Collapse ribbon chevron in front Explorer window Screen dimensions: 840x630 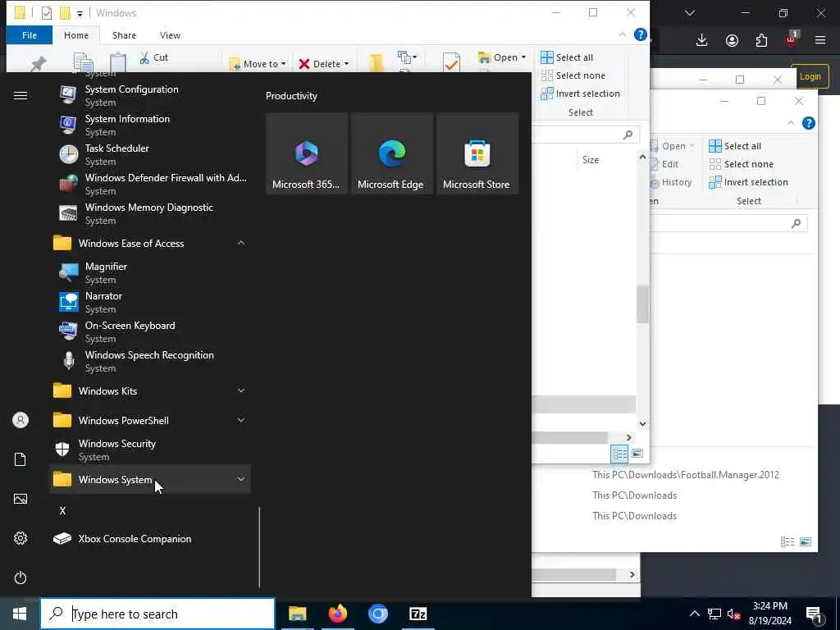pyautogui.click(x=623, y=34)
